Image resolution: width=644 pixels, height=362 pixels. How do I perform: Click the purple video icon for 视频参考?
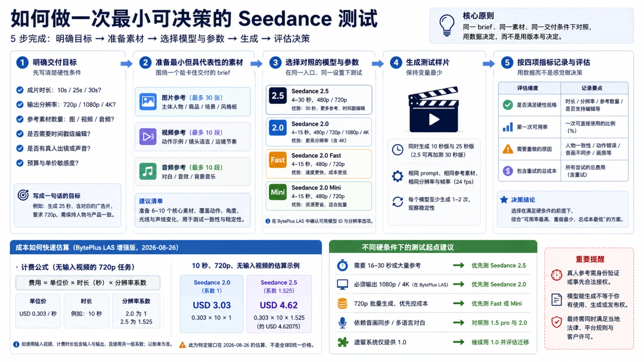pyautogui.click(x=148, y=136)
